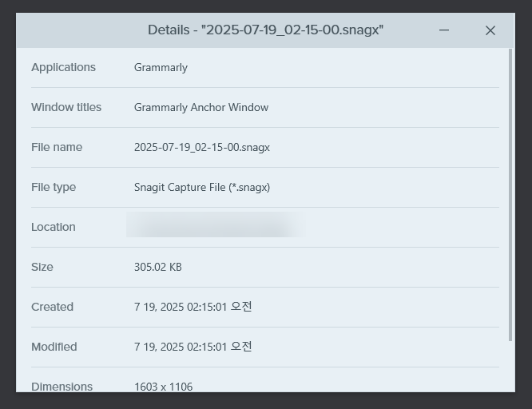Image resolution: width=532 pixels, height=409 pixels.
Task: Select the Modified date value
Action: click(x=193, y=347)
